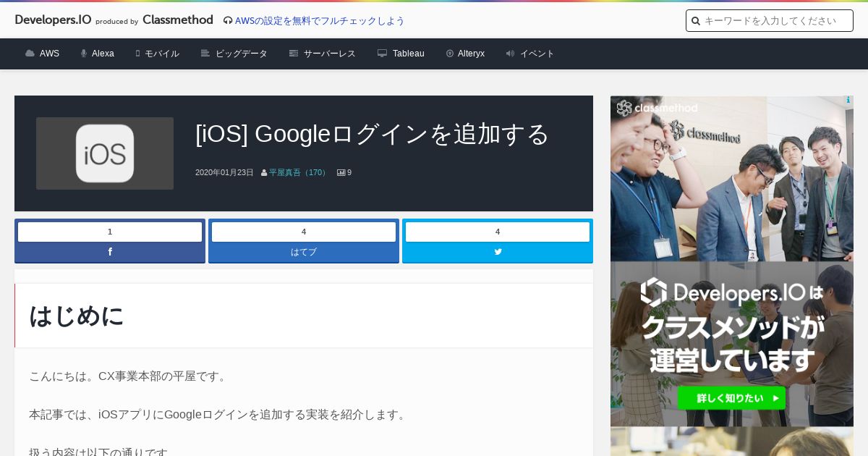Screen dimensions: 868x456
Task: Open the Classmethod banner ad image
Action: [x=732, y=261]
